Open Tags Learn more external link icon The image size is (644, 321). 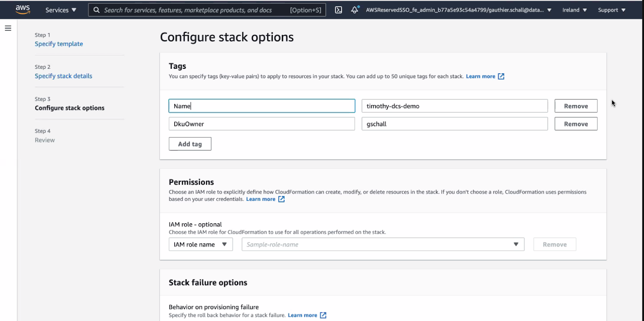(501, 76)
